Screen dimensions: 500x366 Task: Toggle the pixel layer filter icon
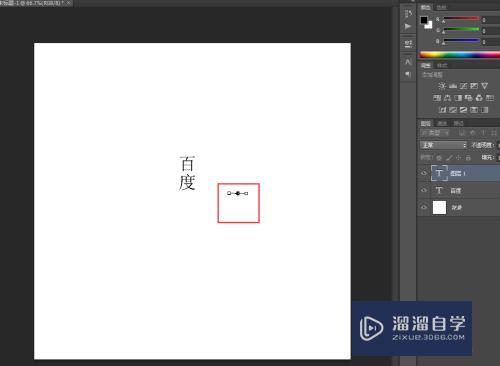462,133
